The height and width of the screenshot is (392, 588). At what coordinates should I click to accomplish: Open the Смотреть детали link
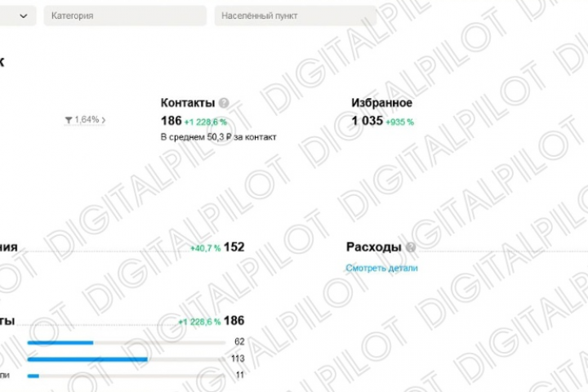point(381,268)
